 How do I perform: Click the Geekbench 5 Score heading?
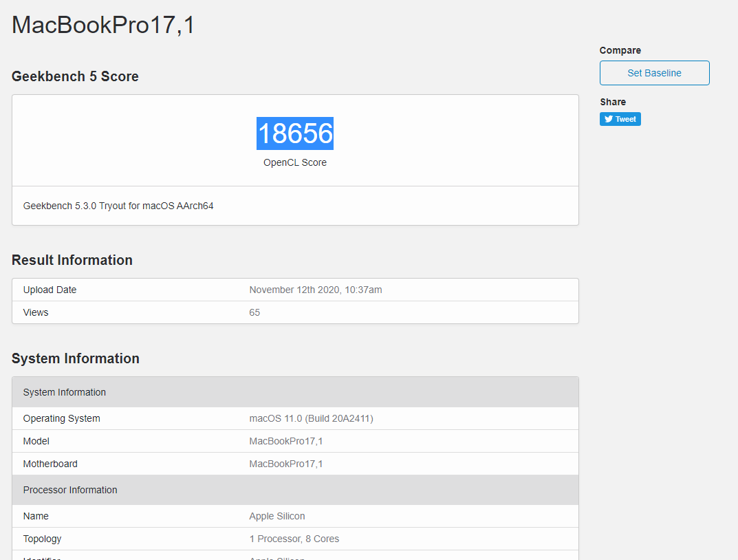(75, 76)
